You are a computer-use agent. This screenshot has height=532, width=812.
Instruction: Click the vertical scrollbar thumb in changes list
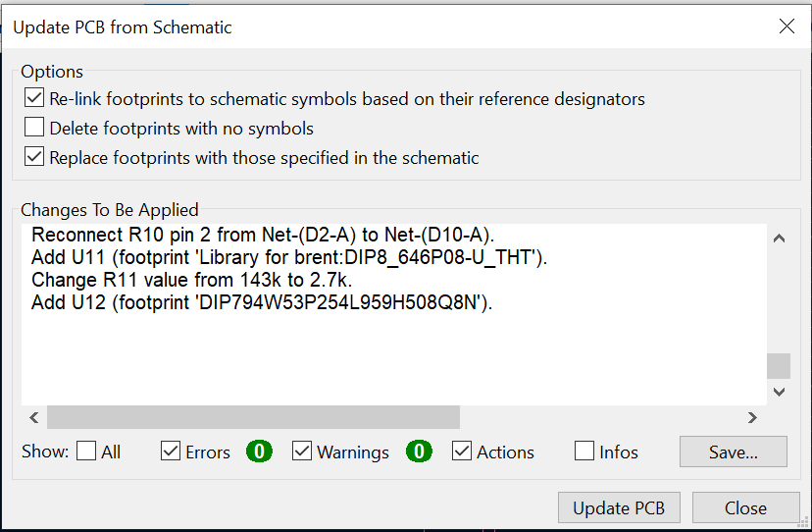coord(779,366)
